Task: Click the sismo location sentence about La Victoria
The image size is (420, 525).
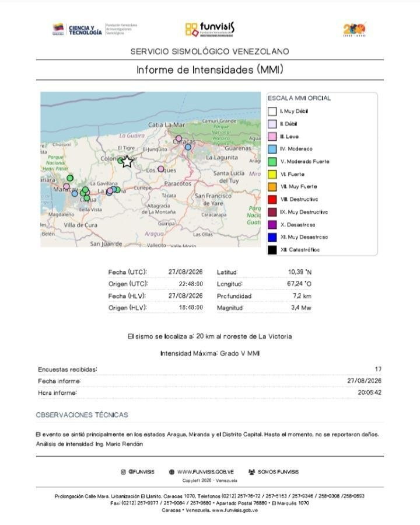Action: pos(209,336)
